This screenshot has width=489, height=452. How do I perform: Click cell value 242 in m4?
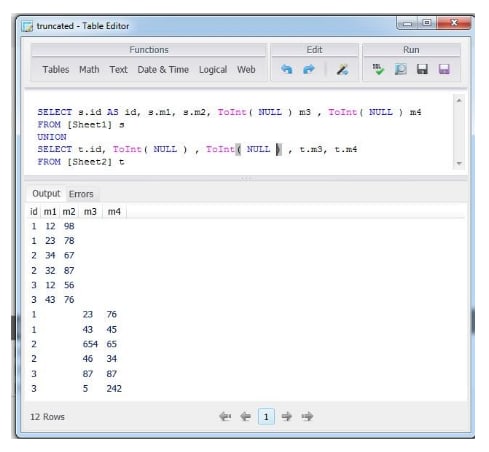[114, 388]
